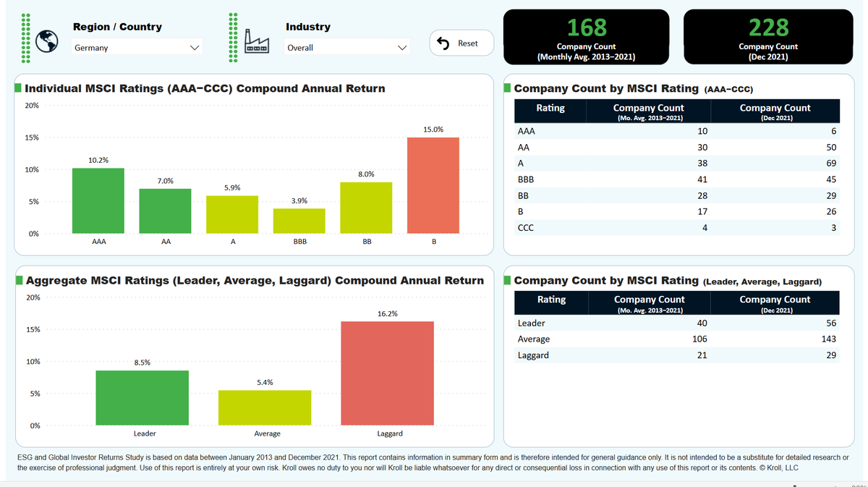
Task: Click the Company Count by MSCI Rating (Leader, Average, Laggard) title
Action: (x=668, y=281)
